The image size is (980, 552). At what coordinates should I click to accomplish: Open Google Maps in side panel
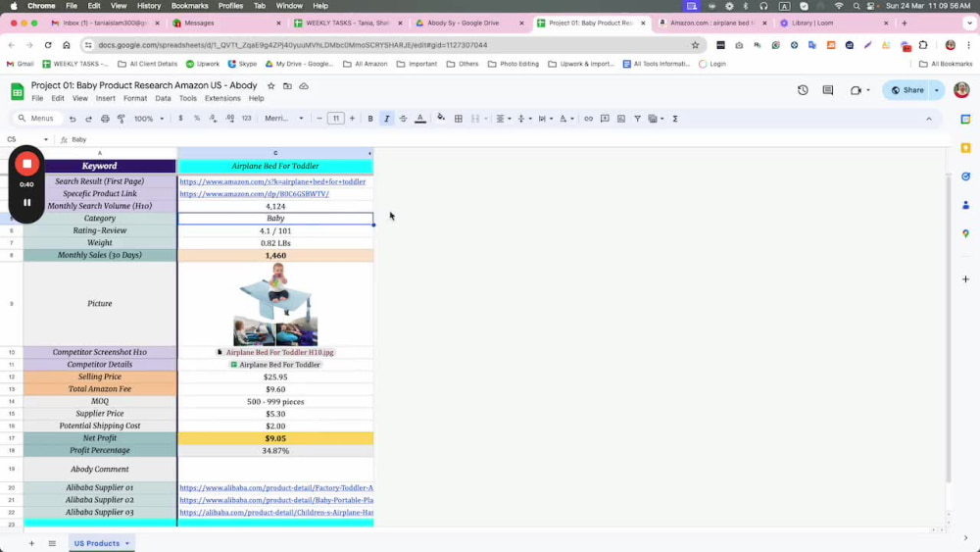point(965,233)
